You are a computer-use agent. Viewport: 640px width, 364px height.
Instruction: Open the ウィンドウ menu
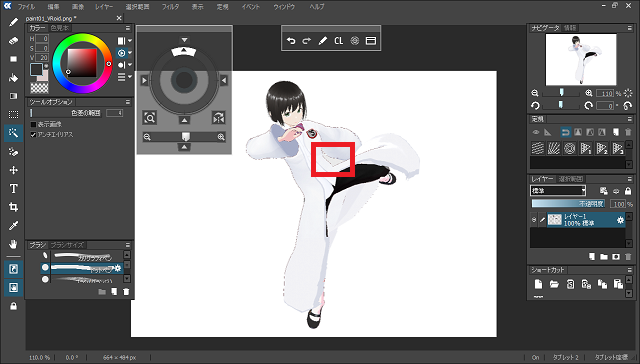click(284, 7)
